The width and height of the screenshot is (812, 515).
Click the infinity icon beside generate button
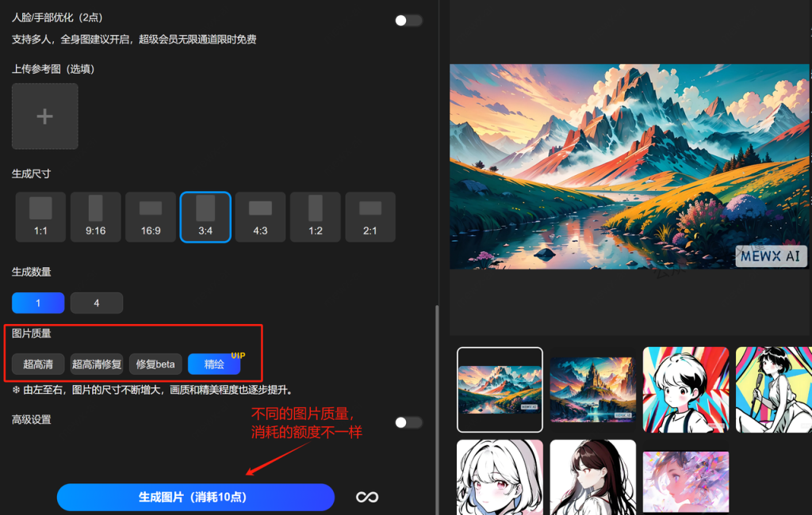click(x=366, y=497)
